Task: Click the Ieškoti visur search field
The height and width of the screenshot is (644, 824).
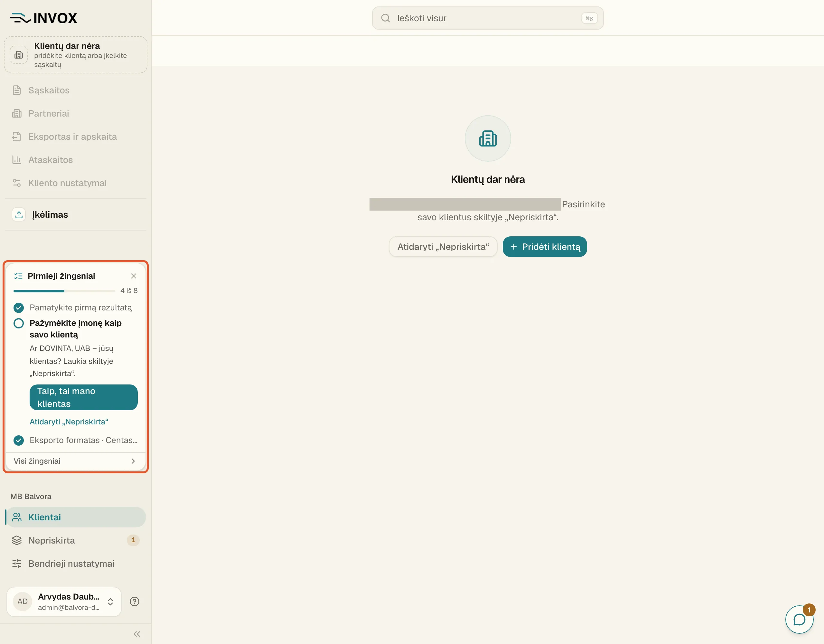Action: 487,18
